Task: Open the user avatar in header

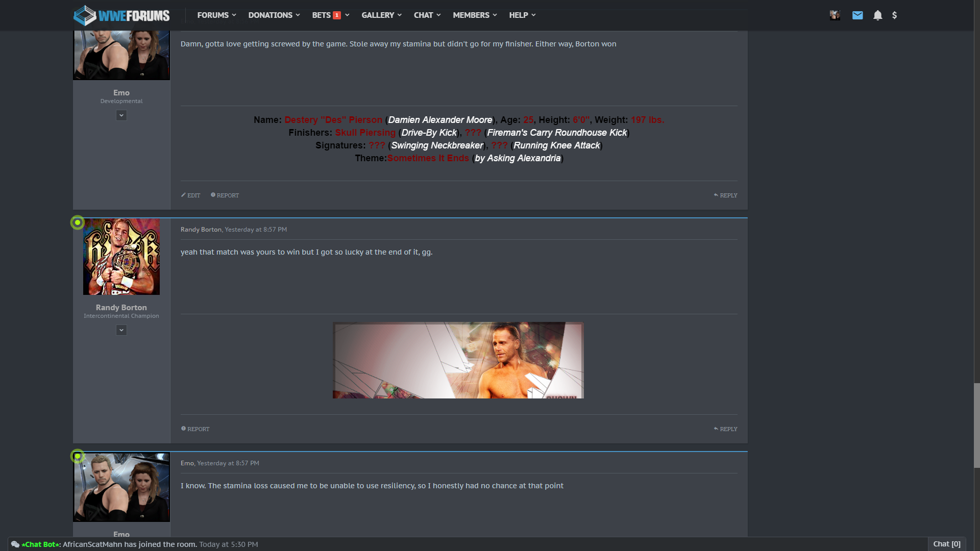Action: click(x=835, y=15)
